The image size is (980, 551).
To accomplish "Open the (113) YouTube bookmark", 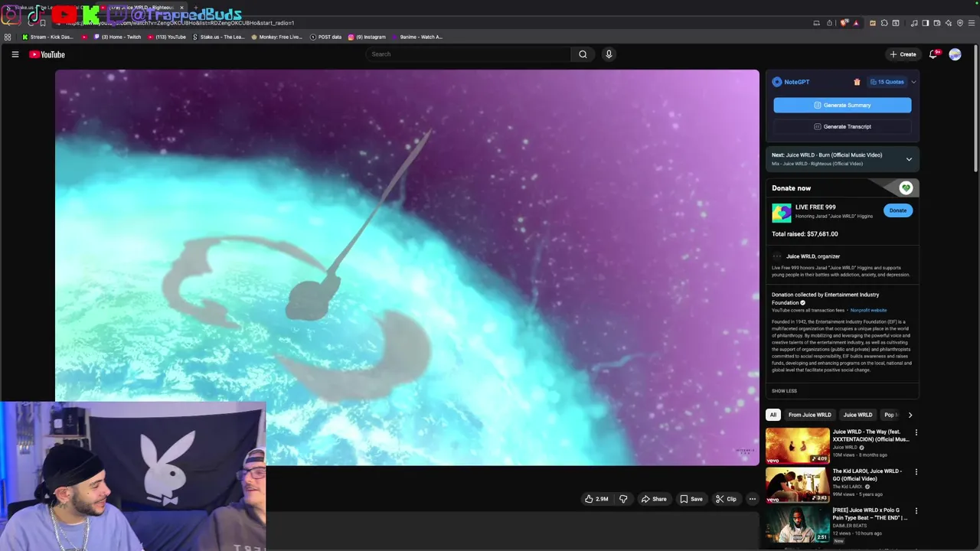I will [x=167, y=37].
